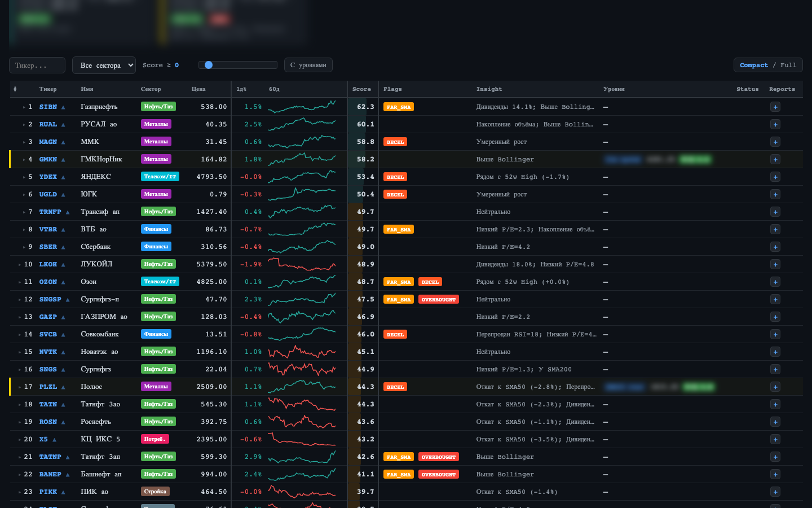Open the OZON ticker link
812x508 pixels.
coord(48,282)
